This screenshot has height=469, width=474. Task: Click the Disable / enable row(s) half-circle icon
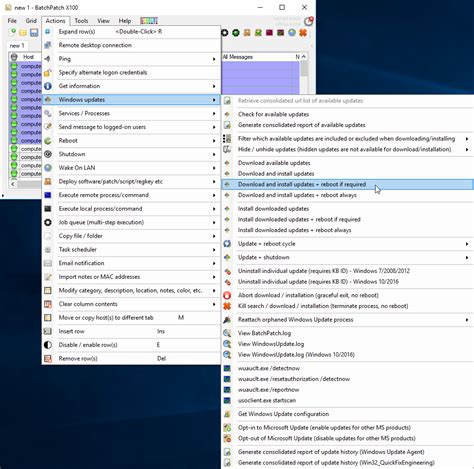(48, 345)
